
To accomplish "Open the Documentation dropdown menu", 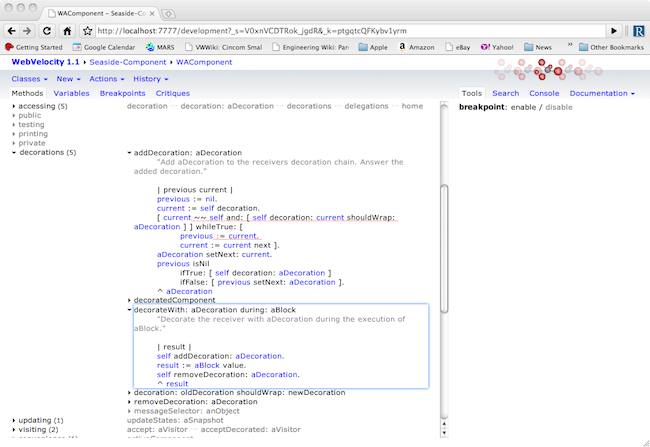I will (x=600, y=93).
